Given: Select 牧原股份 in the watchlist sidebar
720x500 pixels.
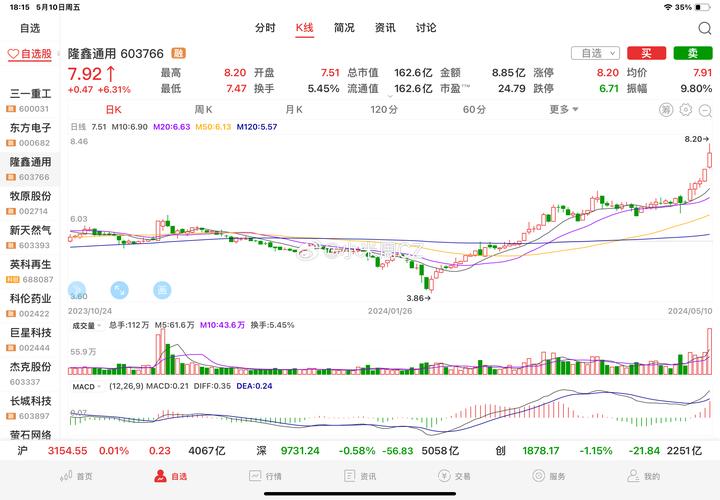Looking at the screenshot, I should coord(30,202).
